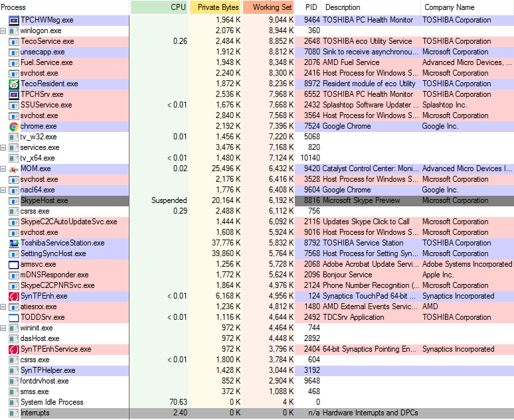Click the TODDSrv.exe window icon
This screenshot has width=514, height=420.
[x=14, y=317]
